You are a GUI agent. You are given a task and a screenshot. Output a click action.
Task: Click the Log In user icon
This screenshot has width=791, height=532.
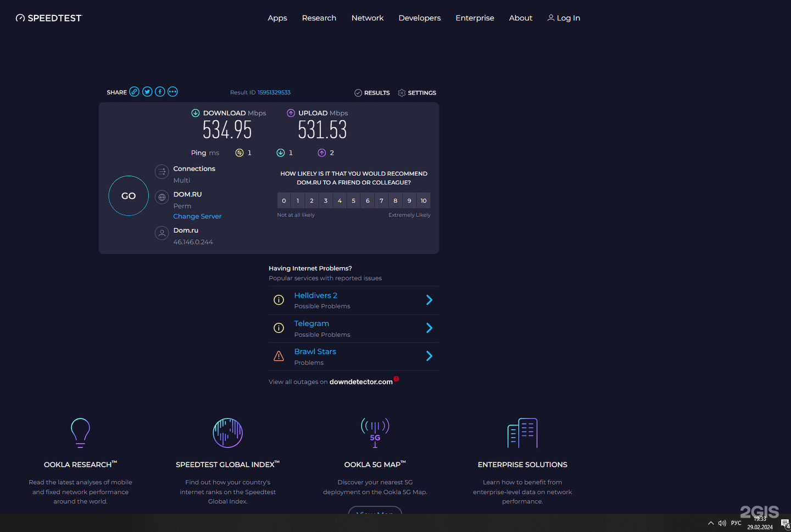pos(551,18)
